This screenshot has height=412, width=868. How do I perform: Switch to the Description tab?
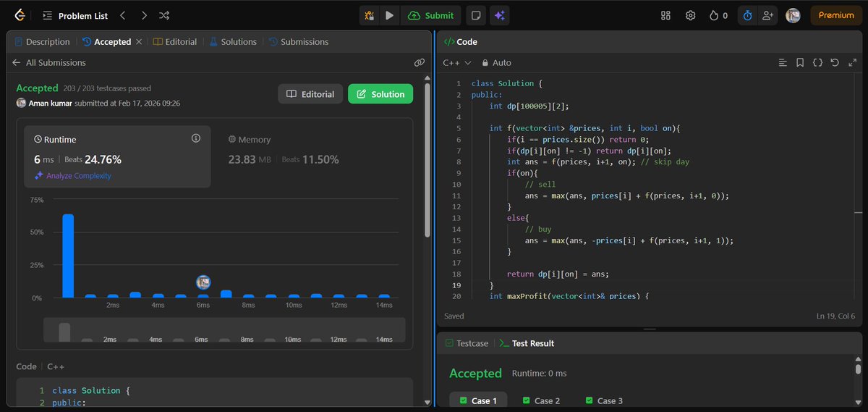[42, 42]
